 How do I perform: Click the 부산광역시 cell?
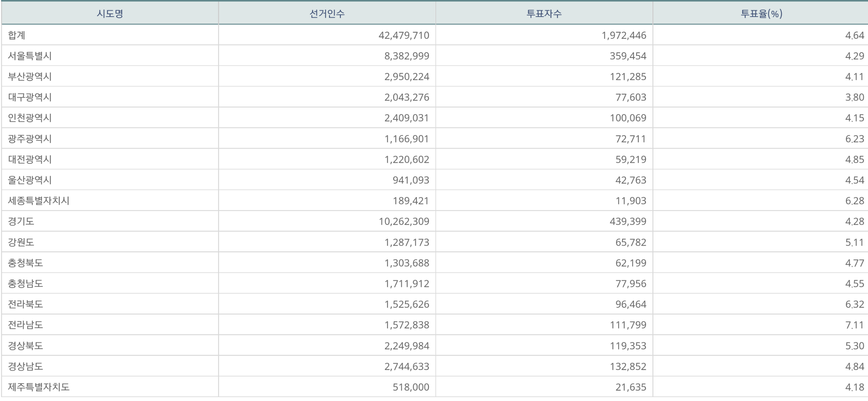[x=30, y=76]
